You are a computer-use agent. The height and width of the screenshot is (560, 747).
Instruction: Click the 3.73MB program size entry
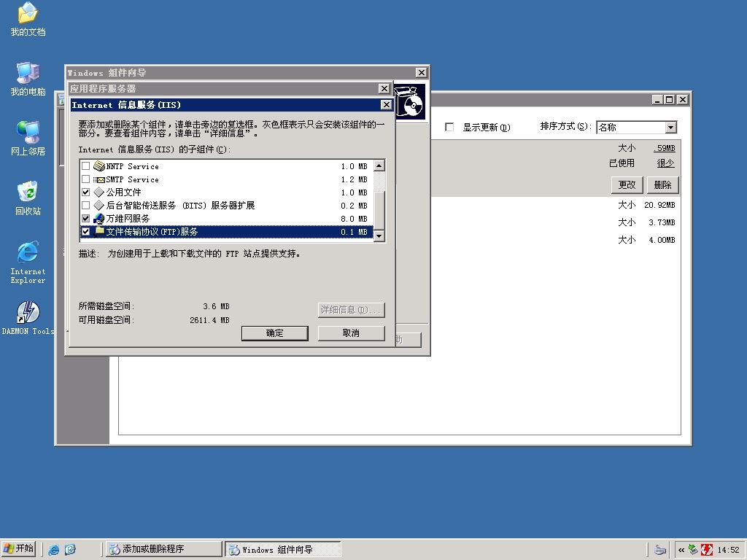point(662,222)
